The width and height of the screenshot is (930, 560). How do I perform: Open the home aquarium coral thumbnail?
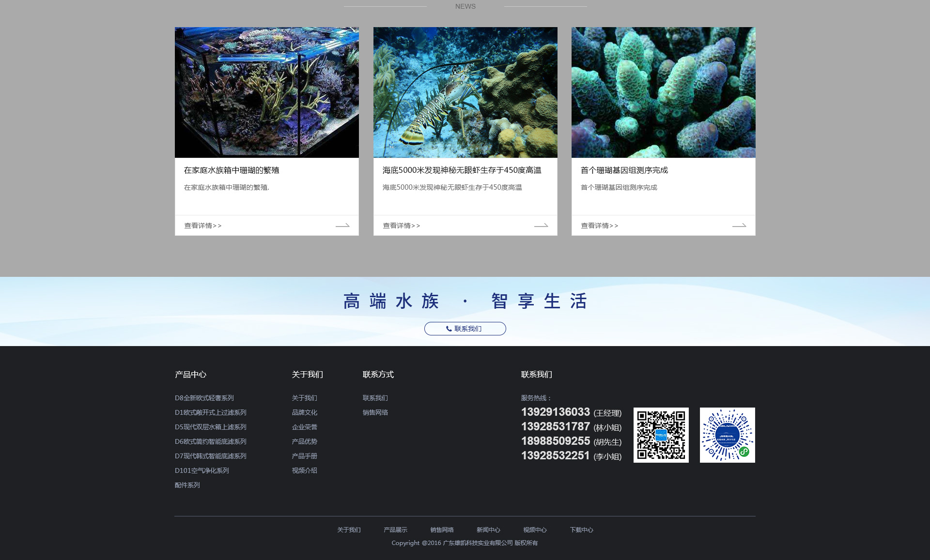point(267,92)
